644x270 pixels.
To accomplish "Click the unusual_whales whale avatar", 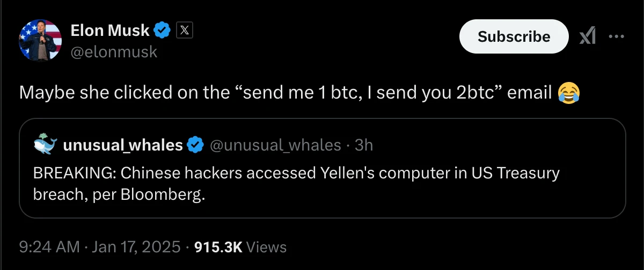I will (x=45, y=144).
